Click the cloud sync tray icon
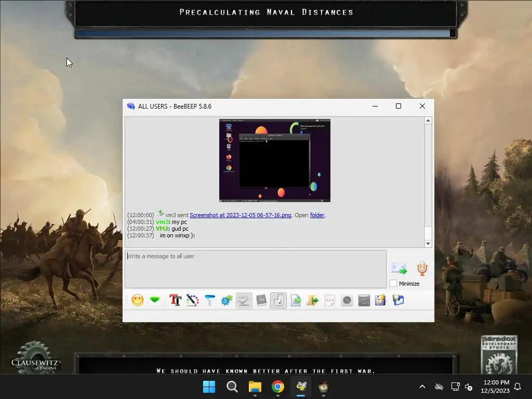 [438, 387]
